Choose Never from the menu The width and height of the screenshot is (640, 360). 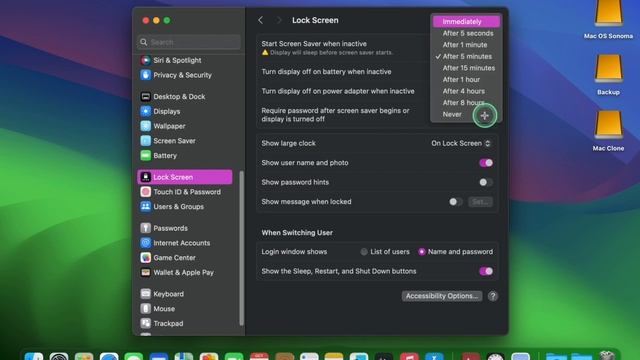466,114
